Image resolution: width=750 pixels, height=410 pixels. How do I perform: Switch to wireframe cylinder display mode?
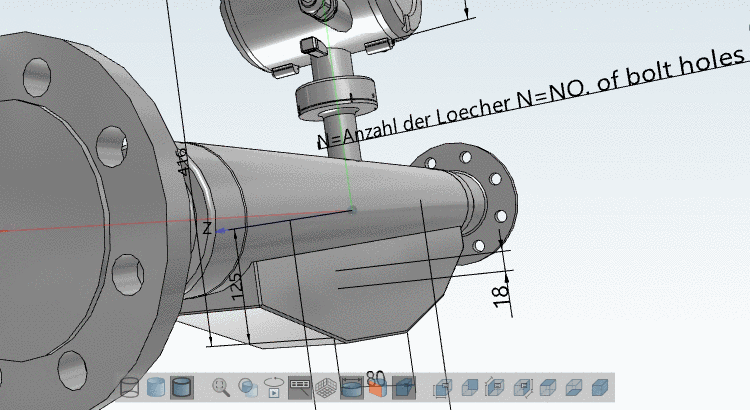pyautogui.click(x=130, y=387)
